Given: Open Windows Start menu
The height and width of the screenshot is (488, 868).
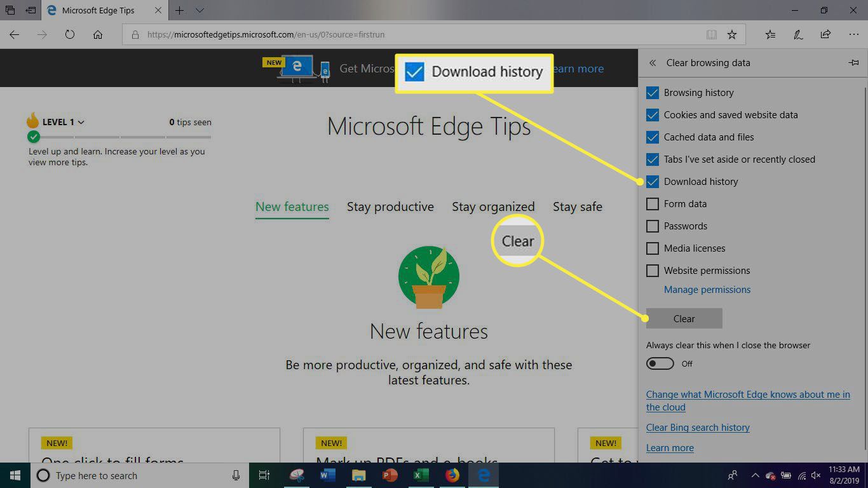Looking at the screenshot, I should (15, 475).
